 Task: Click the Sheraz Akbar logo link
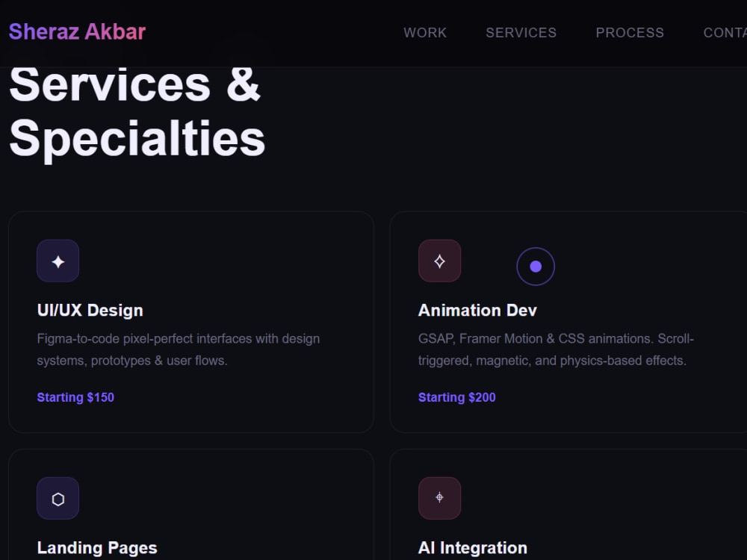point(77,32)
